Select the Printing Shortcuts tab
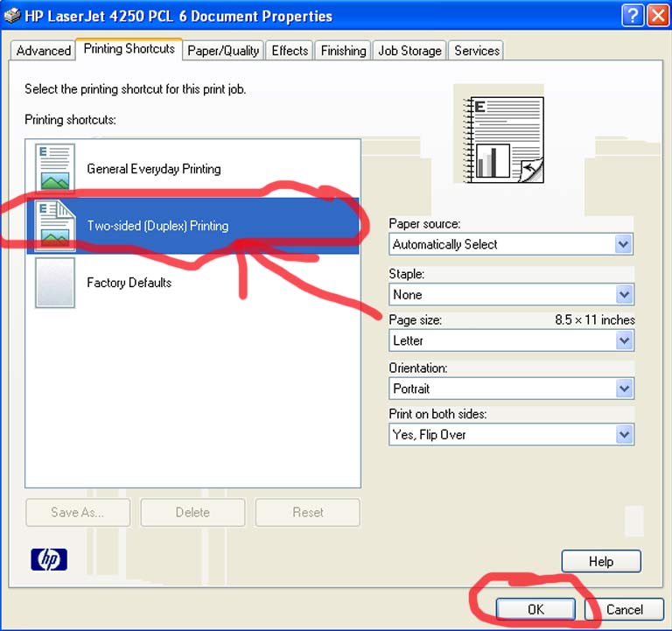The height and width of the screenshot is (631, 672). pos(129,49)
